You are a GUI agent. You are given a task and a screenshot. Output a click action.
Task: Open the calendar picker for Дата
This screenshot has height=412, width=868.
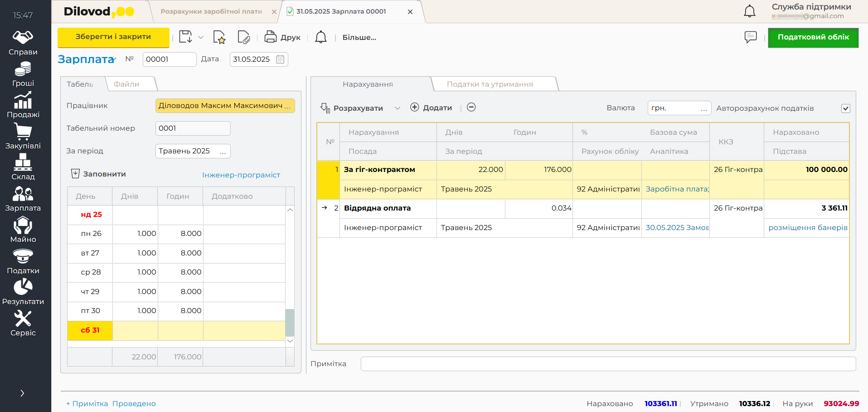pos(281,59)
